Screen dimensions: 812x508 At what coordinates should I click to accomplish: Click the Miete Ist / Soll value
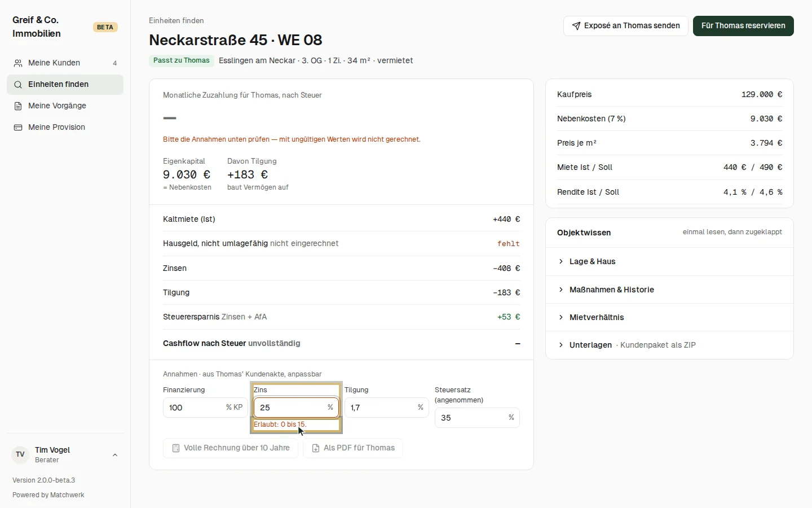tap(753, 168)
